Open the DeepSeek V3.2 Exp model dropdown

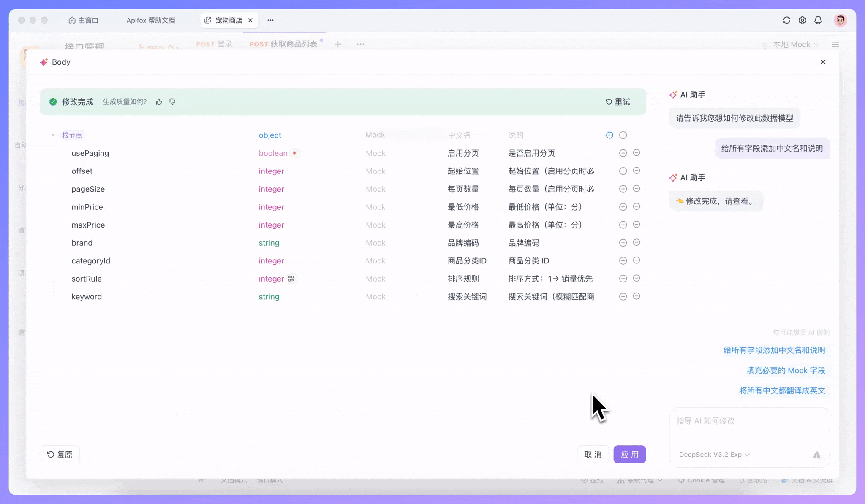tap(713, 455)
